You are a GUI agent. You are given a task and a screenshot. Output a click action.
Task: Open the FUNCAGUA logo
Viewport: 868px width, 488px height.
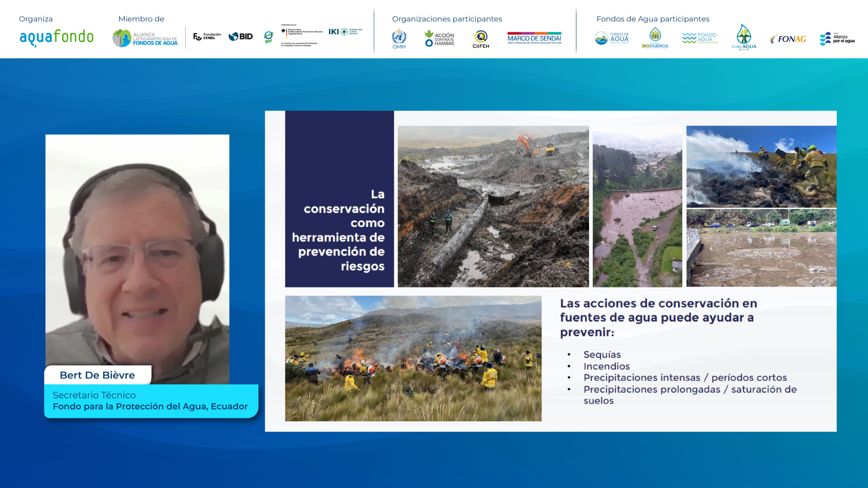click(744, 37)
